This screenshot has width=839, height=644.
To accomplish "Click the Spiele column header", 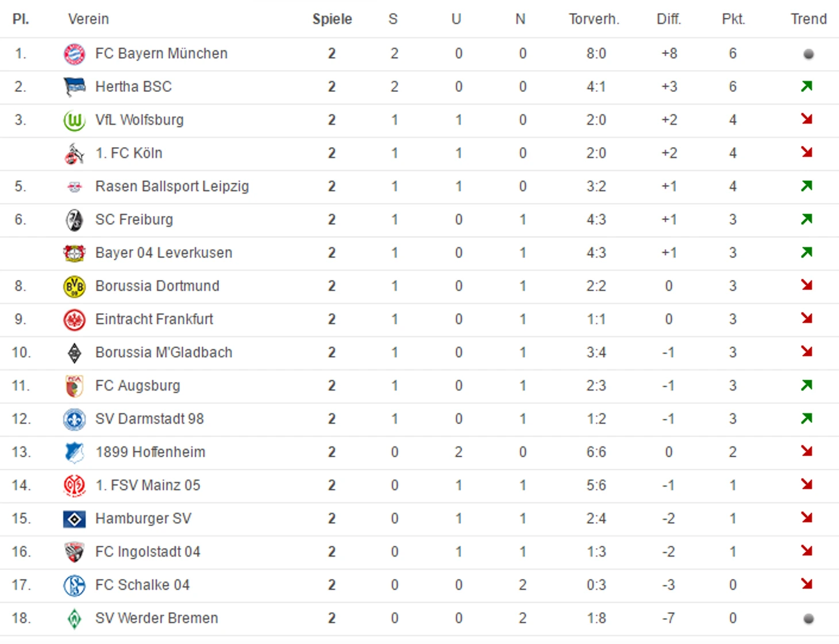I will point(332,19).
